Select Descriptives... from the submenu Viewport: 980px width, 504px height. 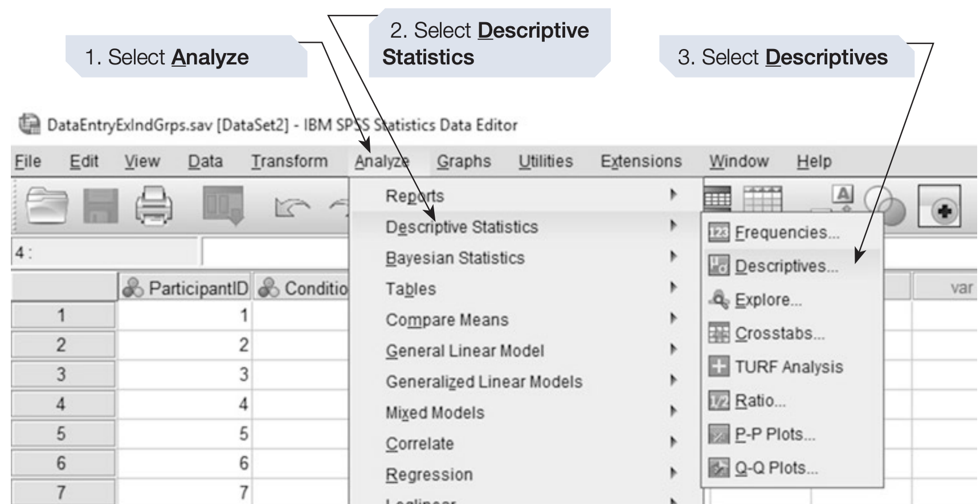tap(786, 266)
